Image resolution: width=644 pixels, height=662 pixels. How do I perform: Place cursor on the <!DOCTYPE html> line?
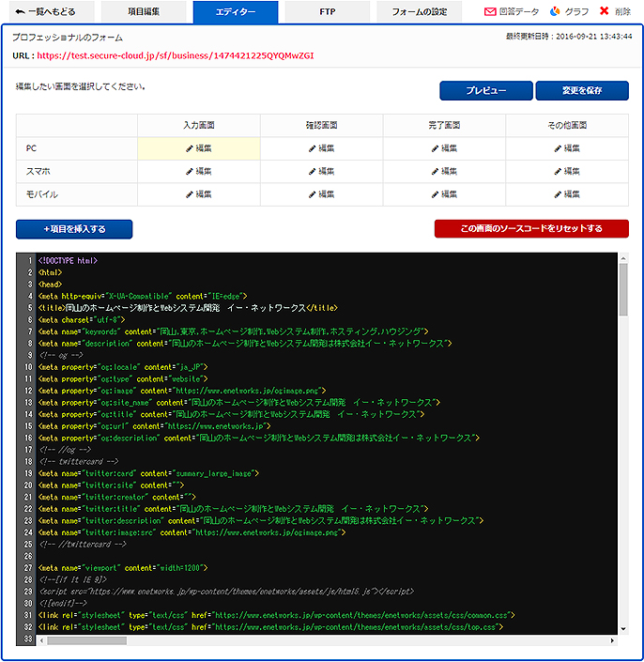[x=68, y=260]
